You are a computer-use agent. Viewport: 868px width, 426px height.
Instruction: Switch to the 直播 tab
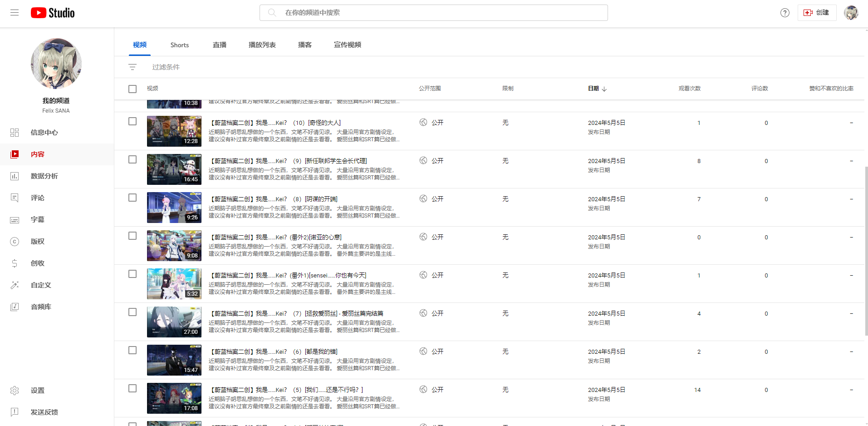pos(220,45)
